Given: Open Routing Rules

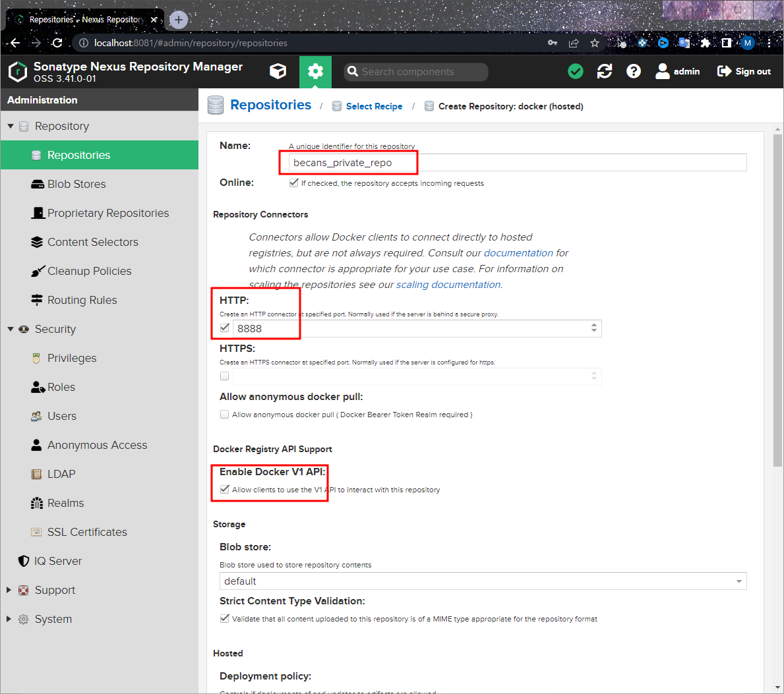Looking at the screenshot, I should point(100,300).
